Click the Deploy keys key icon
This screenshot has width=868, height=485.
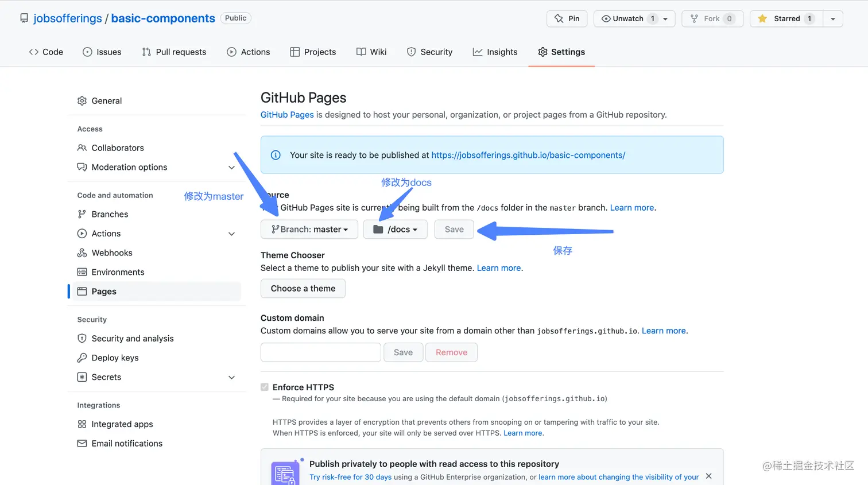82,358
